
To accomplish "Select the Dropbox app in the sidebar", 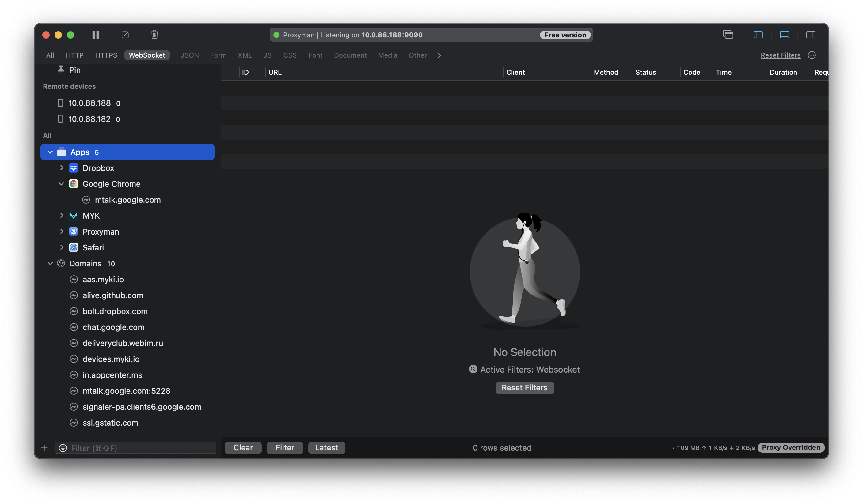I will (98, 168).
